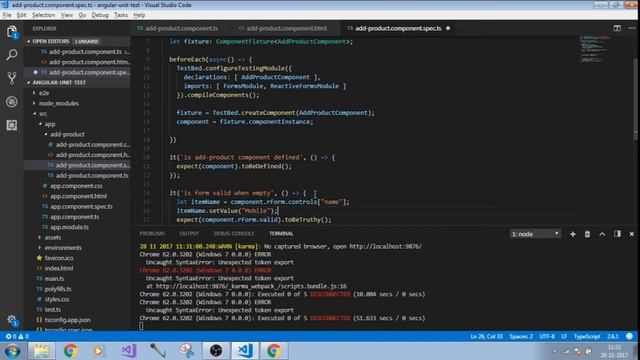Open the Go menu
640x360 pixels.
82,15
